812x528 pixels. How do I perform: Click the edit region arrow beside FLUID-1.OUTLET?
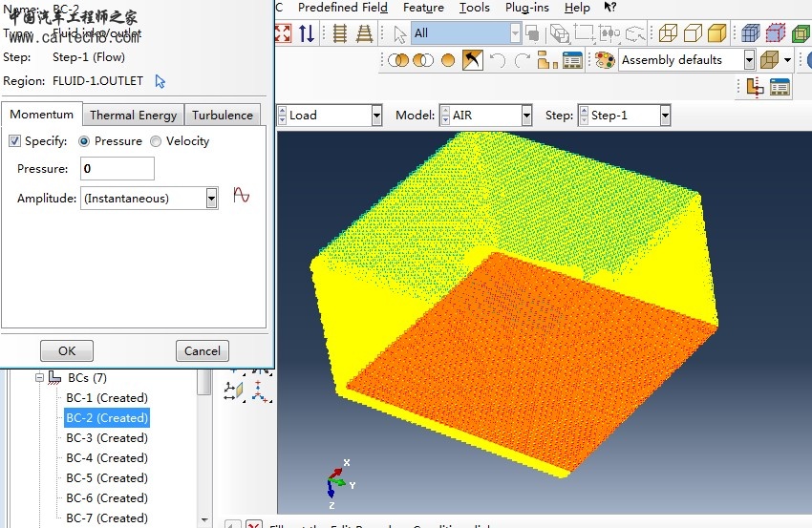[x=160, y=81]
